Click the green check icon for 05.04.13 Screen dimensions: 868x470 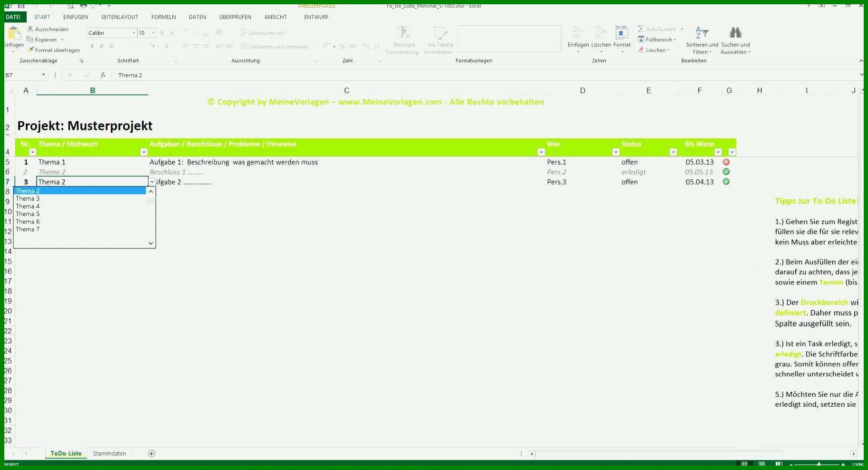point(726,181)
